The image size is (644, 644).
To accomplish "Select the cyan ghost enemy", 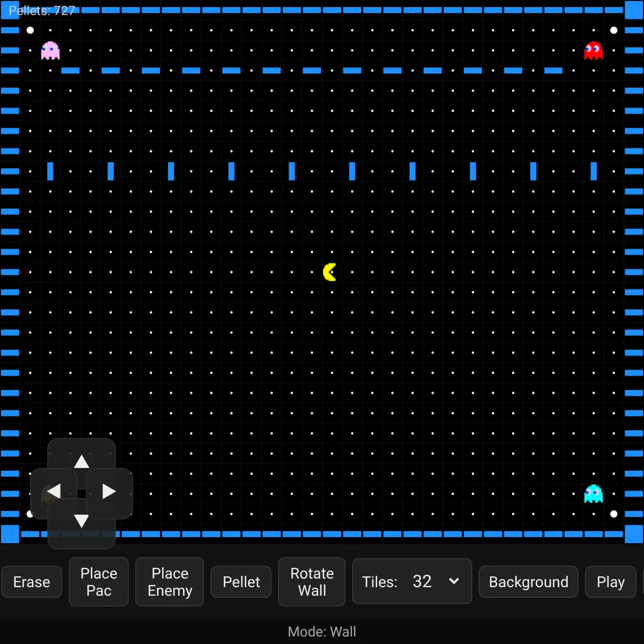I will (594, 494).
